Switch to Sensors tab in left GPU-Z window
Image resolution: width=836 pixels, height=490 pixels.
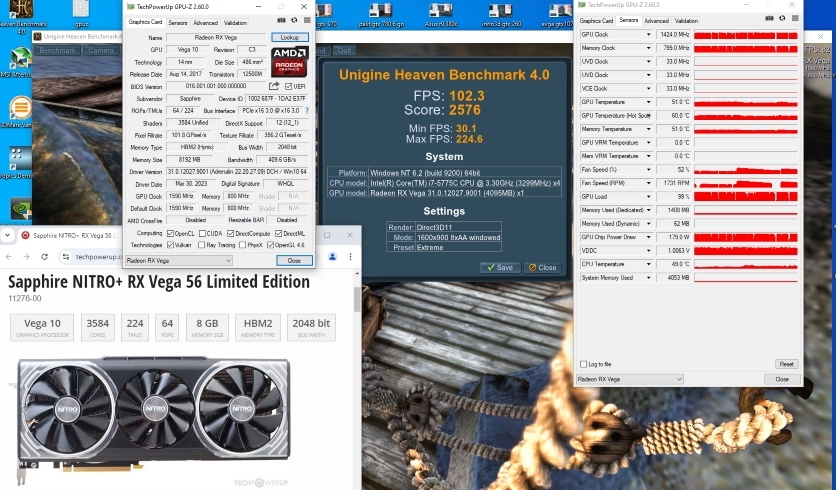click(x=178, y=23)
